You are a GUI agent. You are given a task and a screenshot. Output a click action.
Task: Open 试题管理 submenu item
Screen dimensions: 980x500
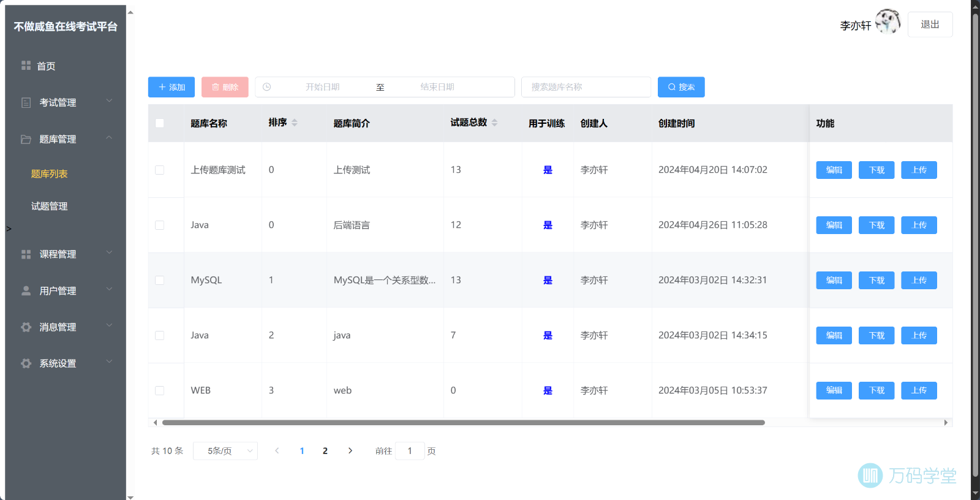click(x=49, y=206)
